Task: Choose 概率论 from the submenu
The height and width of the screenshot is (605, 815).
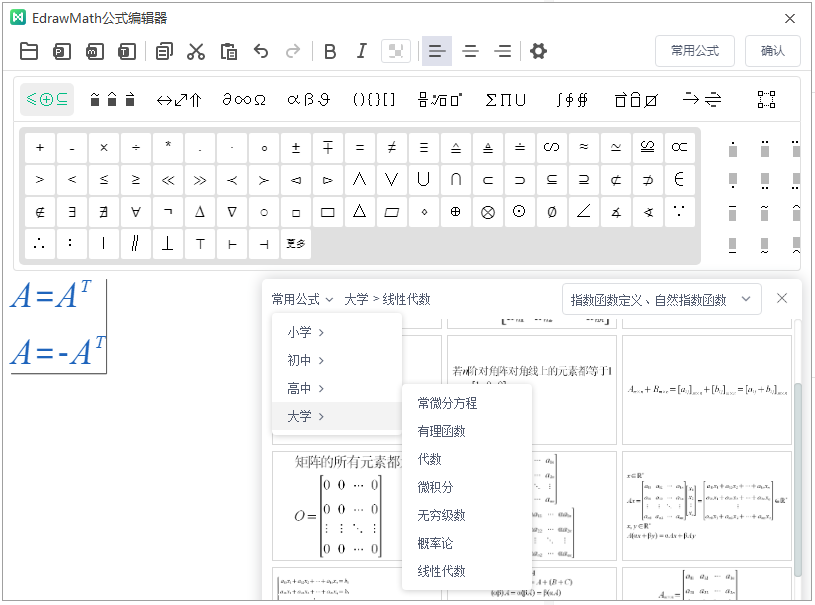Action: [467, 544]
